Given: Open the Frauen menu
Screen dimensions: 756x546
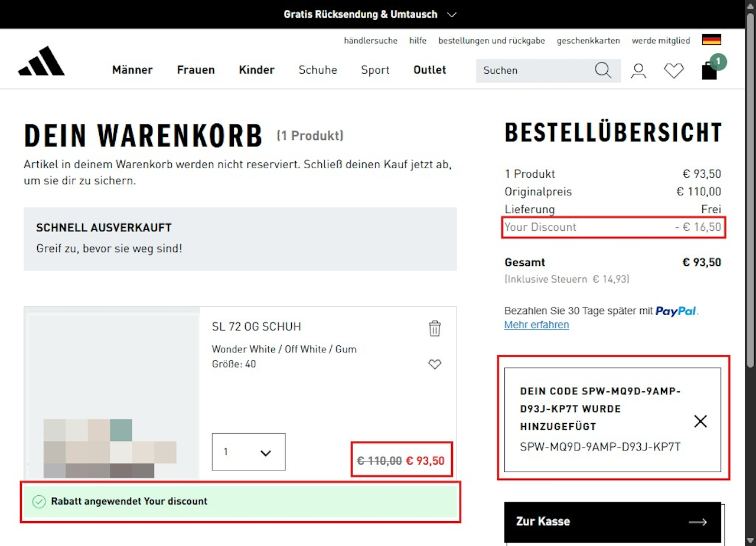Looking at the screenshot, I should [x=196, y=70].
